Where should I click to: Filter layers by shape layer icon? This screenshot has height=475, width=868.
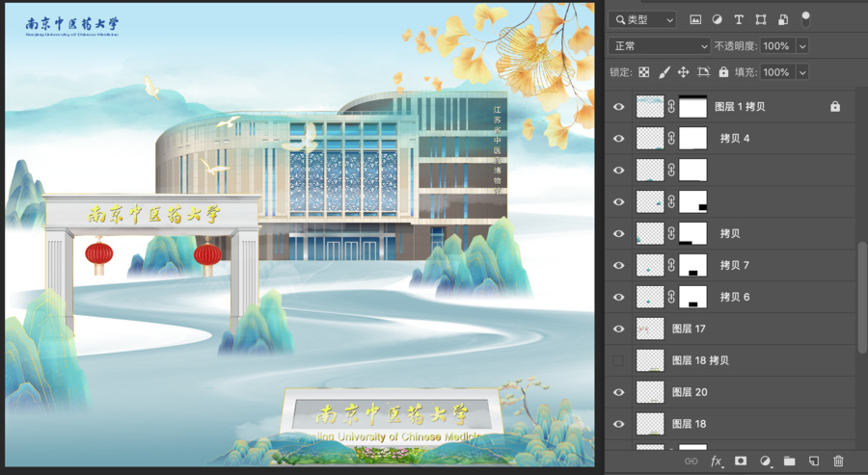[761, 20]
